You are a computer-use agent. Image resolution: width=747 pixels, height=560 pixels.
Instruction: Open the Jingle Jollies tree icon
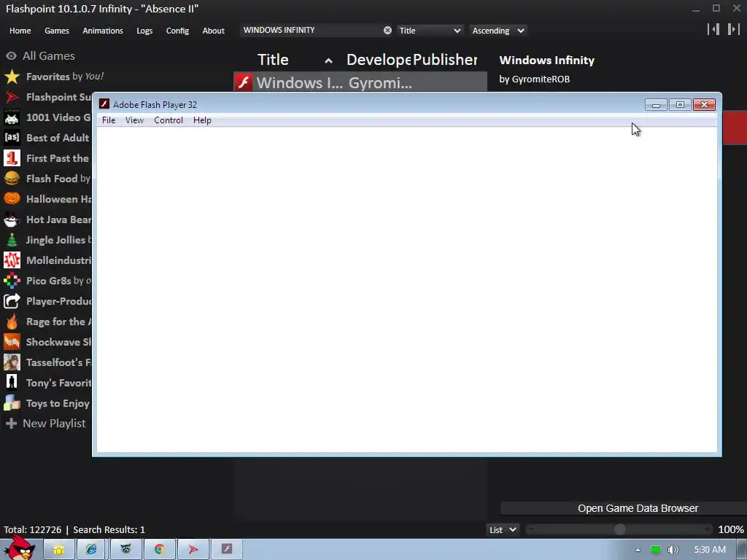coord(12,240)
